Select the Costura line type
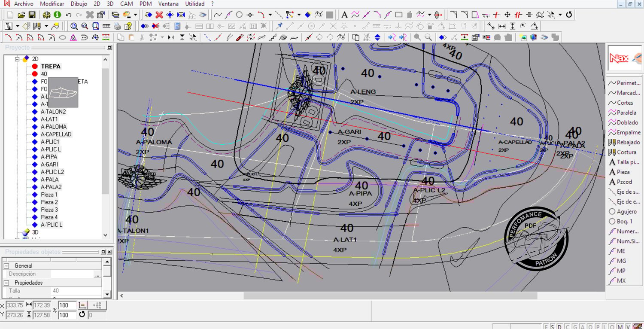This screenshot has width=644, height=329. point(626,152)
